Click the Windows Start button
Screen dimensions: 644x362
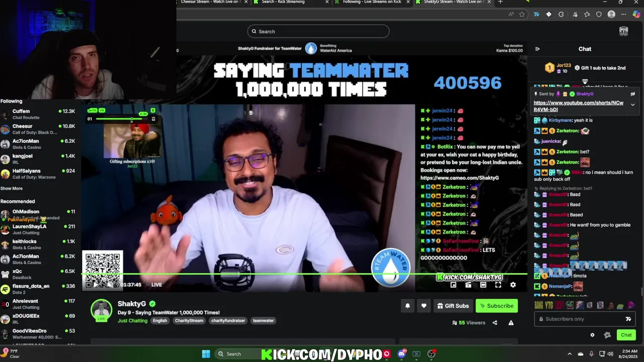coord(206,354)
